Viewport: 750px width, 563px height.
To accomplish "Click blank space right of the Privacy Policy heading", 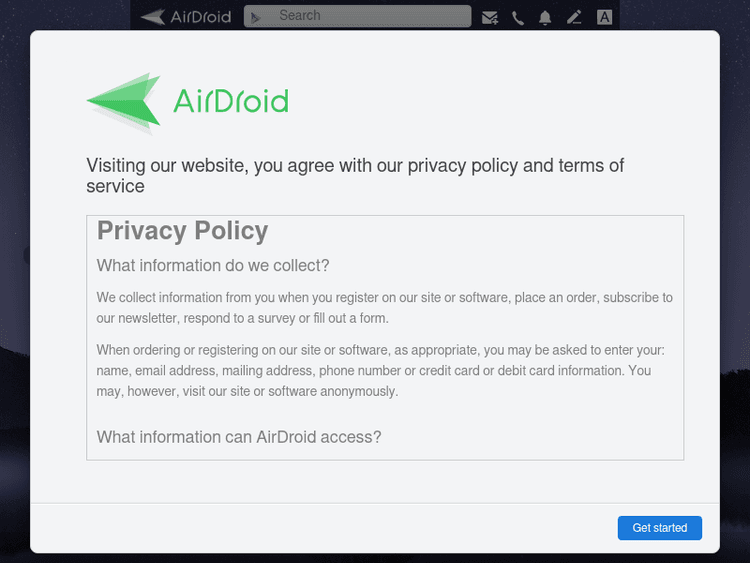I will (x=480, y=231).
